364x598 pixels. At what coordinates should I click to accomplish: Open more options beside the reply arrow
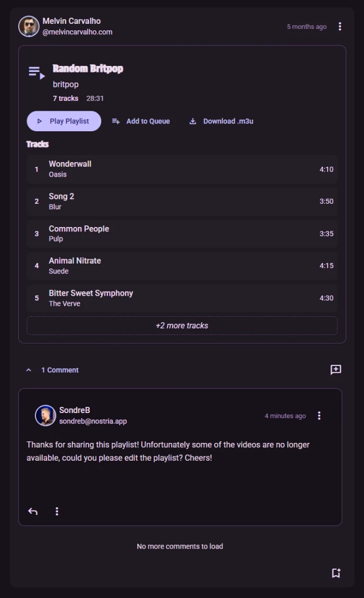tap(57, 511)
